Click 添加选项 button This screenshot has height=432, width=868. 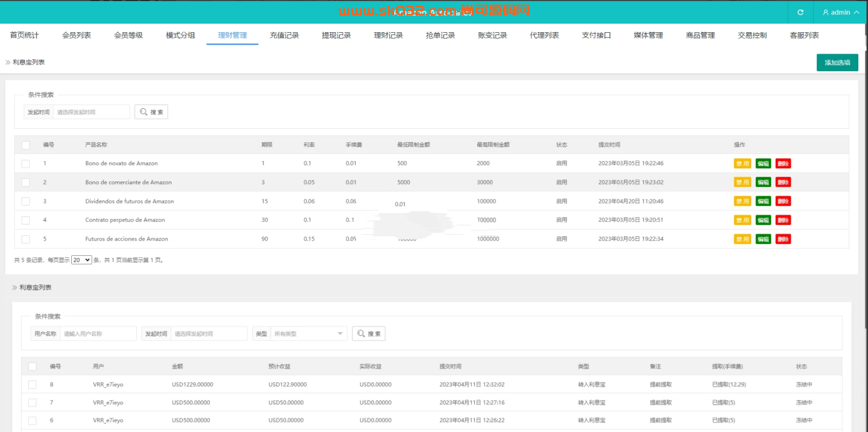coord(837,63)
